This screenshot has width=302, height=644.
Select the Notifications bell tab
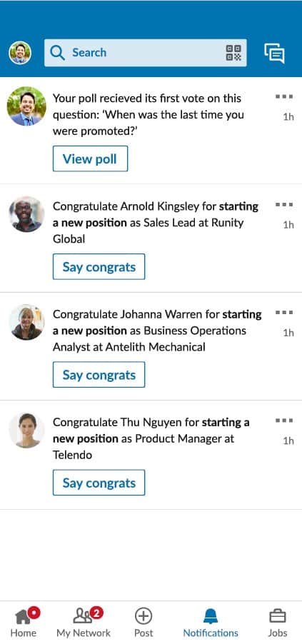tap(211, 623)
